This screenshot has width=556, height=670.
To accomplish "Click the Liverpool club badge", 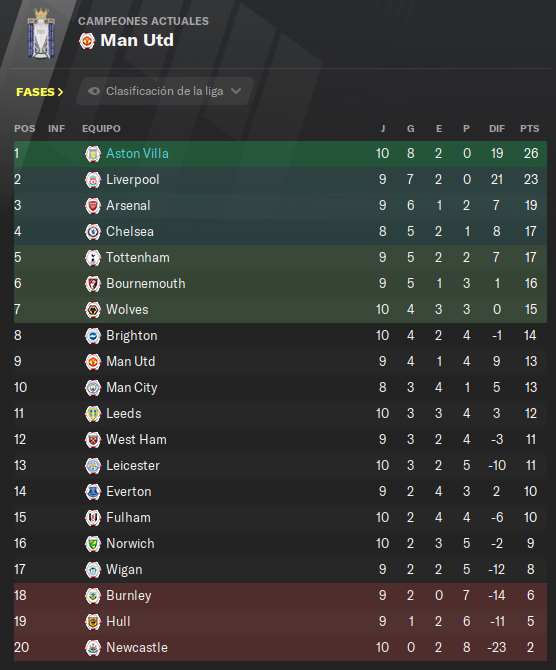I will pos(93,180).
